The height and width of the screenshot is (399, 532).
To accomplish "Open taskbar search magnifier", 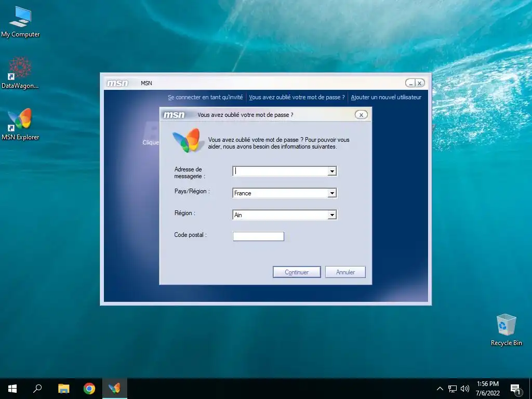I will click(x=37, y=389).
